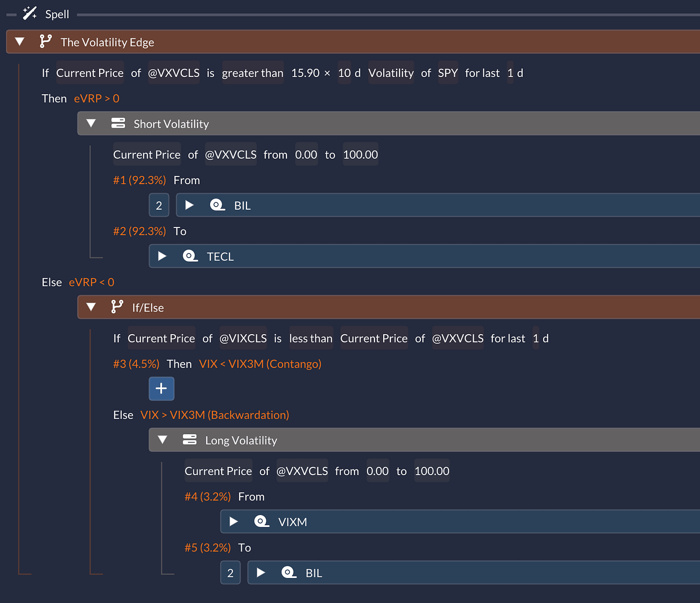The width and height of the screenshot is (700, 603).
Task: Click branch icon beside The Volatility Edge
Action: (x=46, y=41)
